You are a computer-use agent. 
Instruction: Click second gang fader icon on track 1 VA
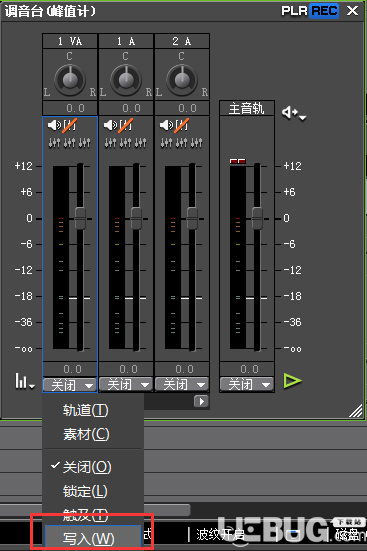click(x=69, y=143)
